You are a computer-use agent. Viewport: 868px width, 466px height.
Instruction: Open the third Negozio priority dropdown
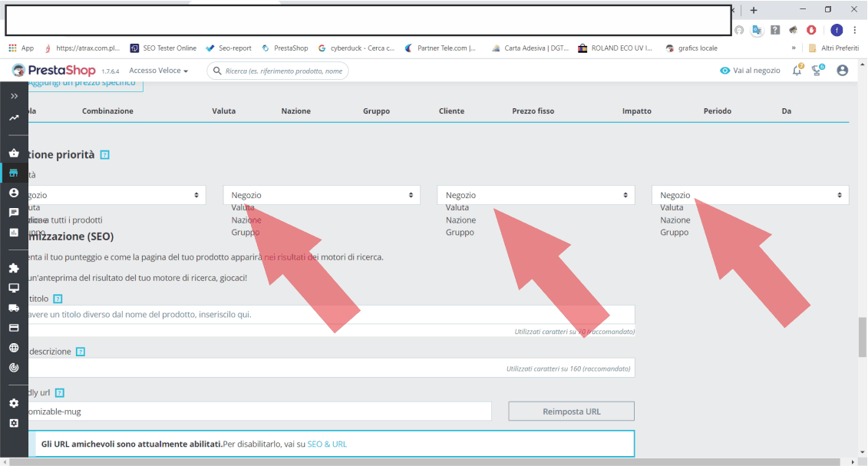[x=536, y=195]
